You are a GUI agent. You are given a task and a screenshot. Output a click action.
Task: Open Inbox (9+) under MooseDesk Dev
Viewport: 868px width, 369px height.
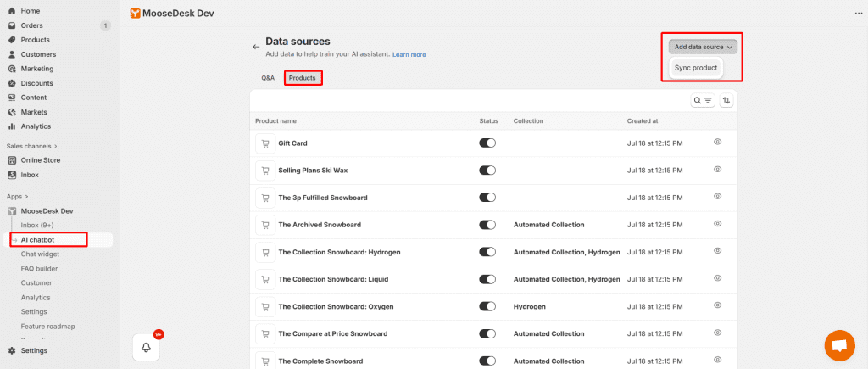coord(37,226)
